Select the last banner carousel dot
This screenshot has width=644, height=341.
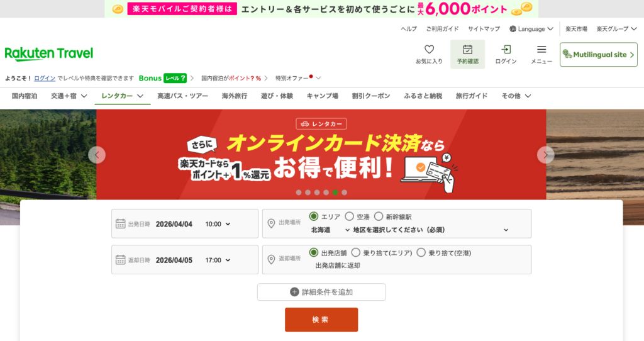(344, 193)
